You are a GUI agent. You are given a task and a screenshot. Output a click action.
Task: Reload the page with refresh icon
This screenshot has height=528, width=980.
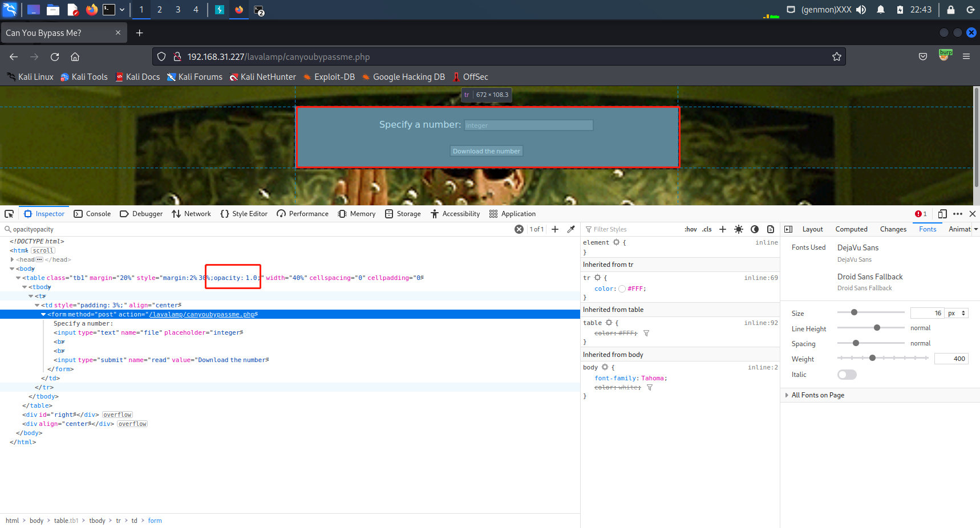(55, 56)
